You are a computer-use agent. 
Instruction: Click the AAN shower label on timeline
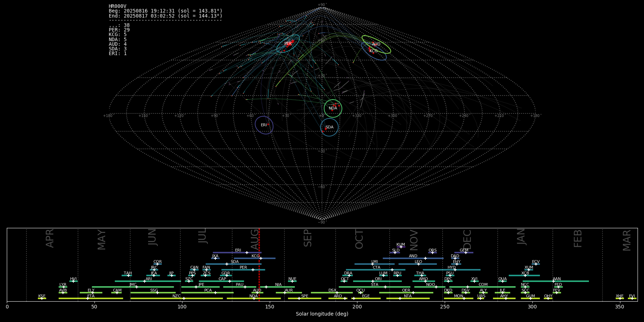coord(557,279)
